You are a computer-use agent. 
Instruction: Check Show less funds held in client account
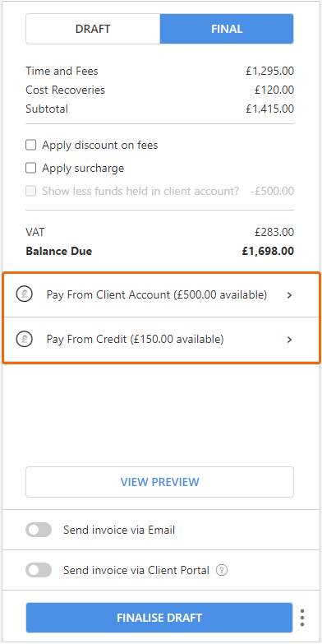coord(30,191)
